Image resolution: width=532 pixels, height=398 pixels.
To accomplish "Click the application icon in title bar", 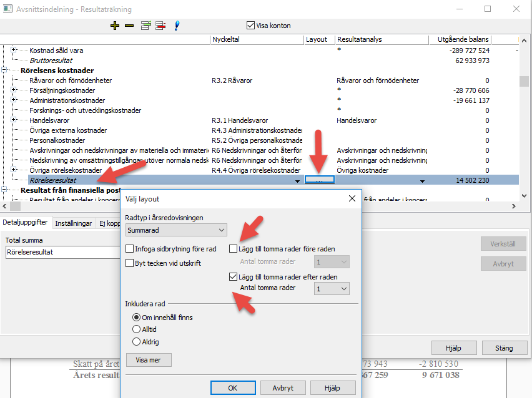I will [x=7, y=9].
